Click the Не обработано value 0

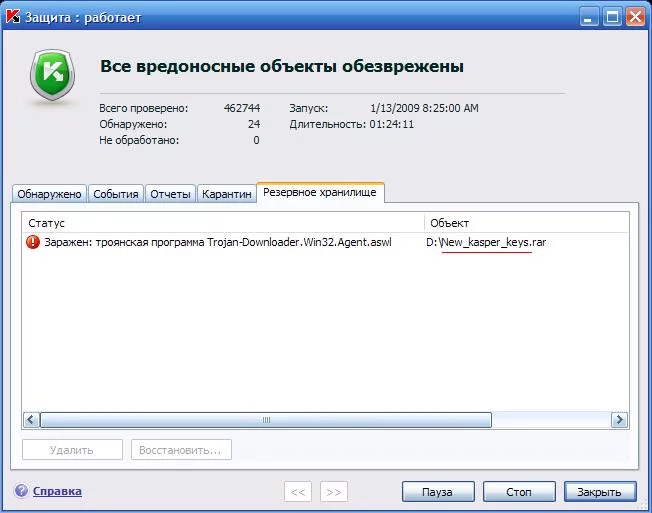tap(256, 140)
